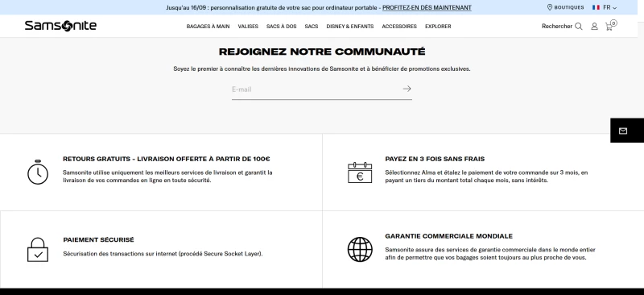Open the Explorer menu
This screenshot has height=295, width=644.
(x=438, y=27)
